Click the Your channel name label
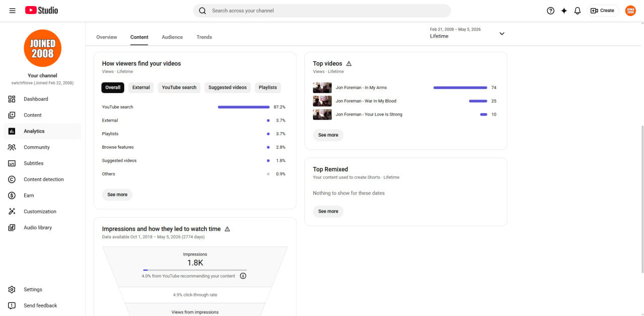Screen dimensions: 644x316 (42, 76)
